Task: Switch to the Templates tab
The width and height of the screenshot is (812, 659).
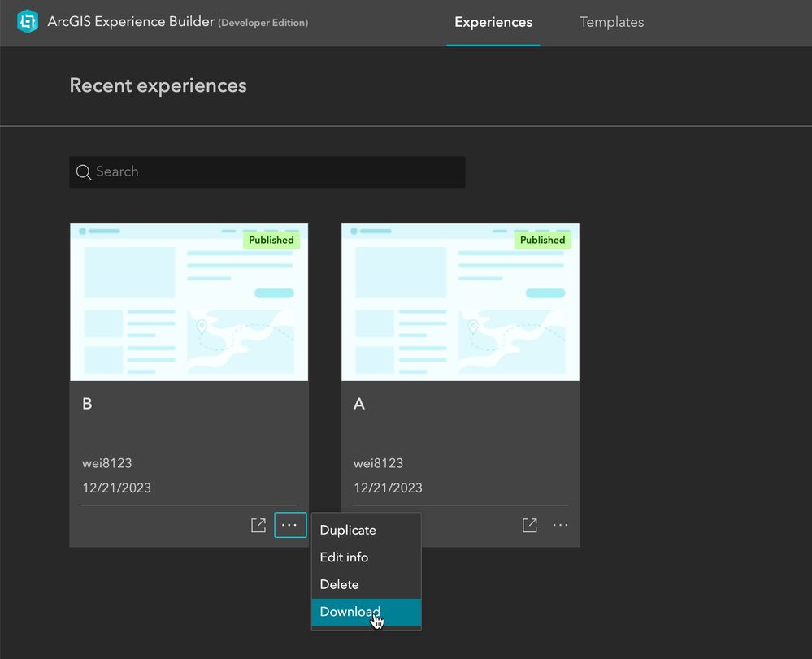Action: (x=611, y=22)
